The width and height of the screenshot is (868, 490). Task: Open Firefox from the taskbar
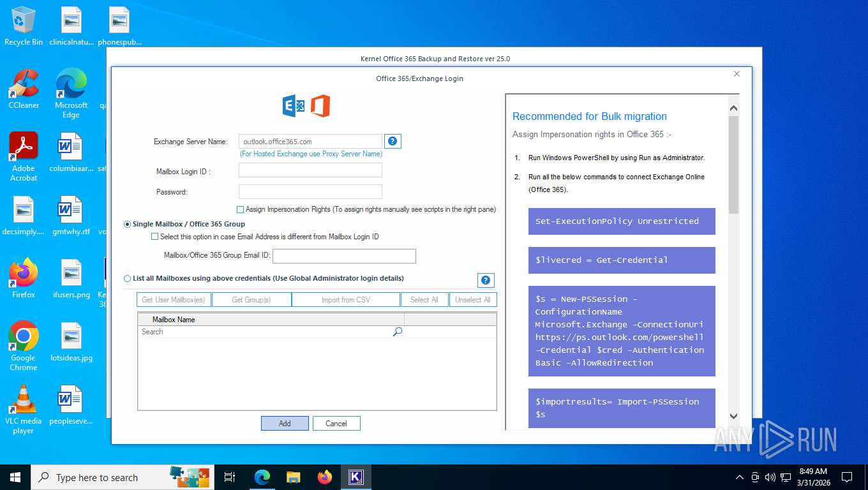click(325, 477)
